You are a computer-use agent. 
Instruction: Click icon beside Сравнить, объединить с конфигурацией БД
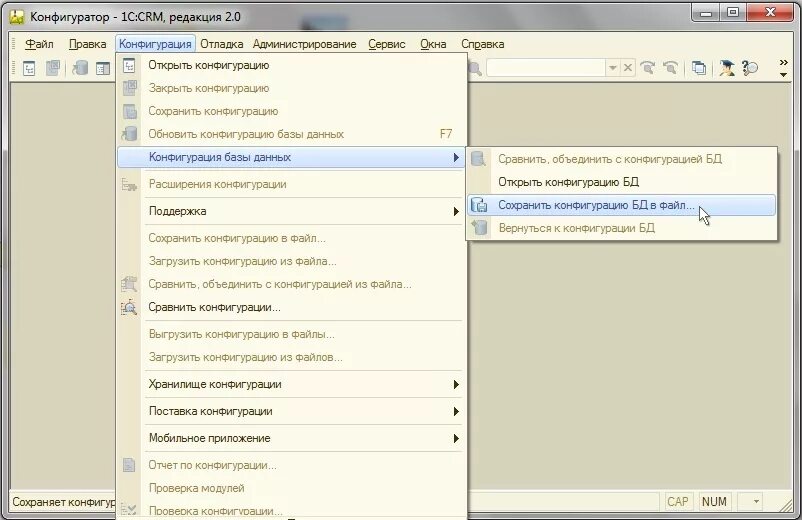[478, 159]
